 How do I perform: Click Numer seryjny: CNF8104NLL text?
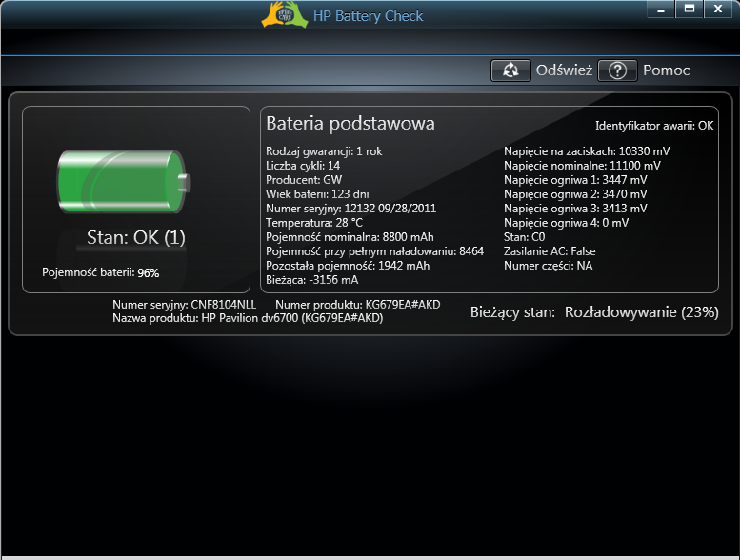click(184, 305)
